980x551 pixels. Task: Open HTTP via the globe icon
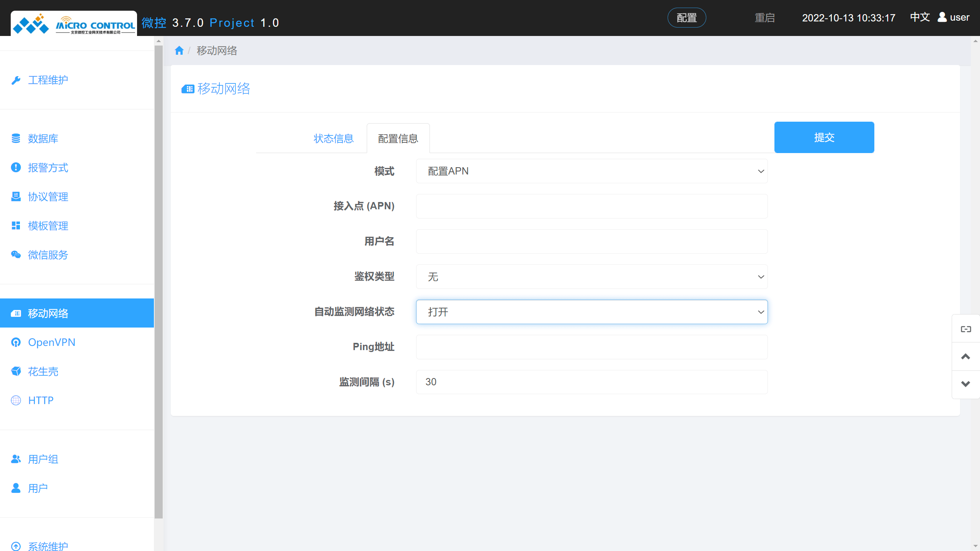(x=16, y=400)
